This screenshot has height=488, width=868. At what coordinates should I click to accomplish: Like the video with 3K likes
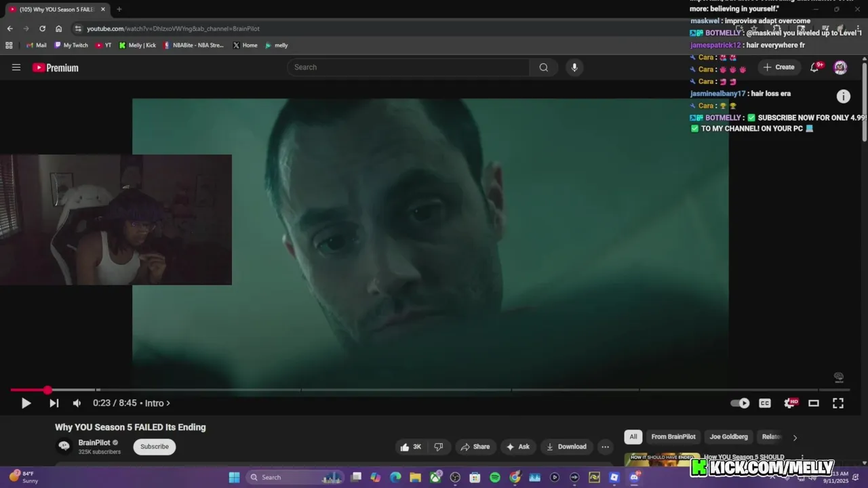(411, 447)
